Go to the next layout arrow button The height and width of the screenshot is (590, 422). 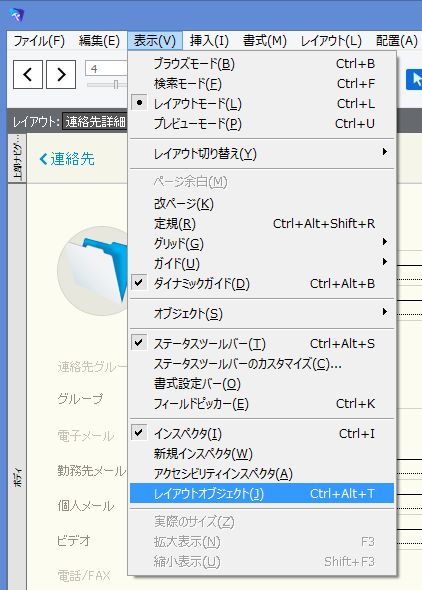click(x=61, y=75)
